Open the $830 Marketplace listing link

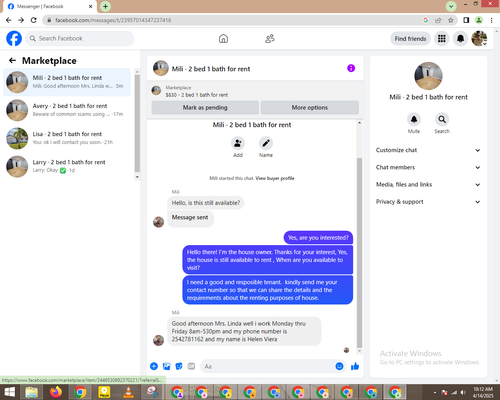point(197,95)
